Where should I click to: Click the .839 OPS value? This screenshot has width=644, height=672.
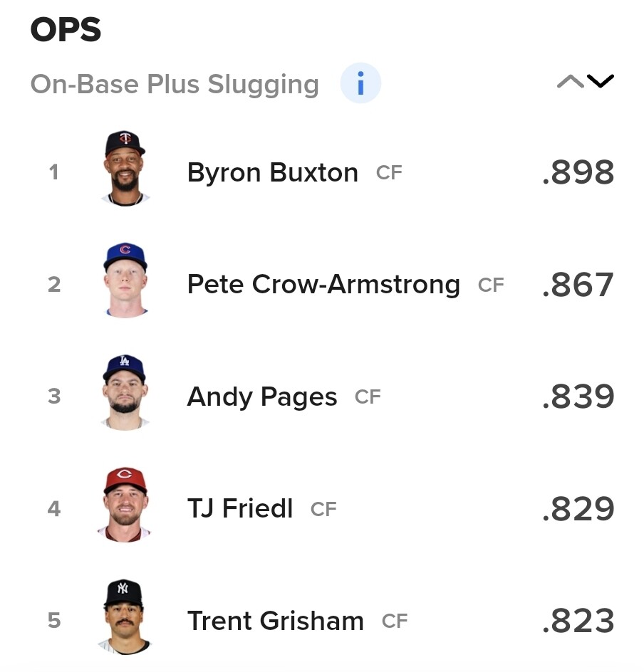pos(578,397)
